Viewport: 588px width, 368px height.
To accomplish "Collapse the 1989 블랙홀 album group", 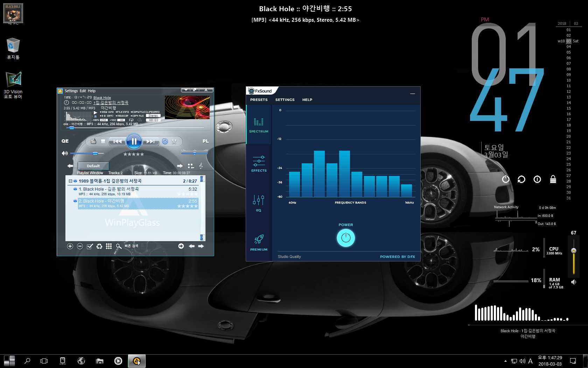I will click(x=70, y=181).
